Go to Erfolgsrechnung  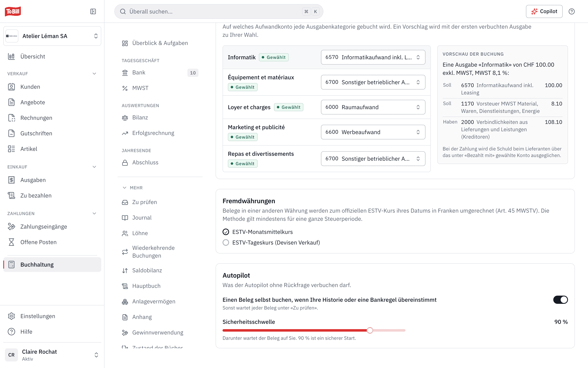click(x=160, y=133)
